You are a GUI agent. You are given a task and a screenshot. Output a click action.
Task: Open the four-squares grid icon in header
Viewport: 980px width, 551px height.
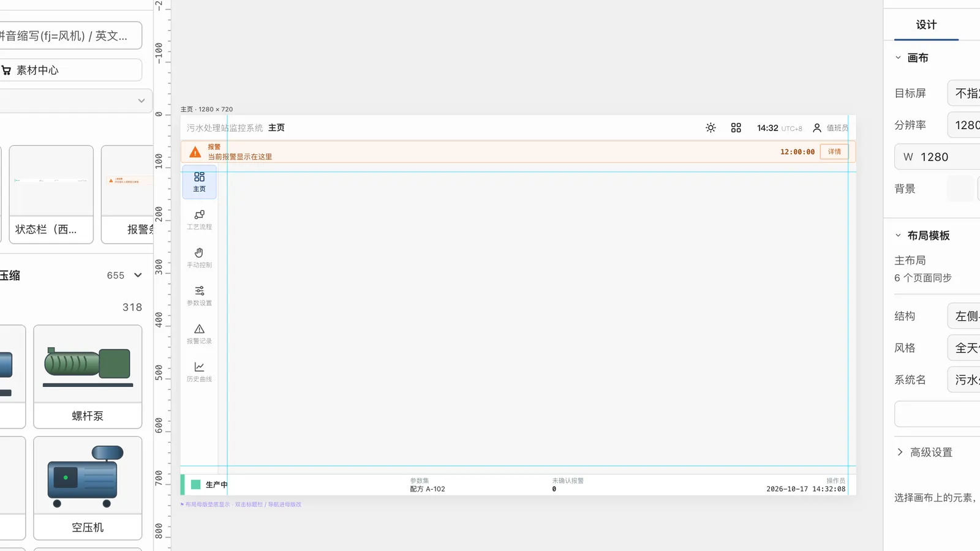pos(736,128)
